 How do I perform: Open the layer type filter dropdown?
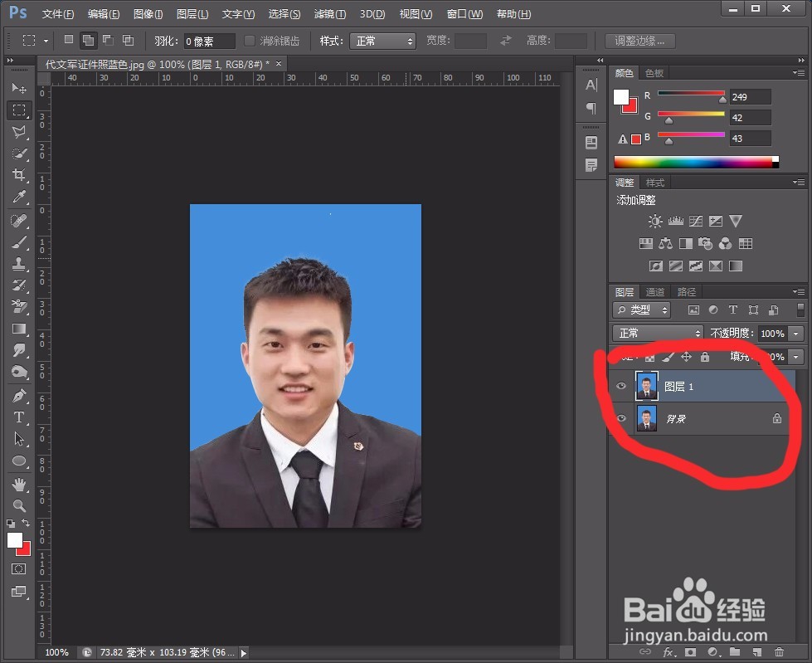[x=641, y=310]
